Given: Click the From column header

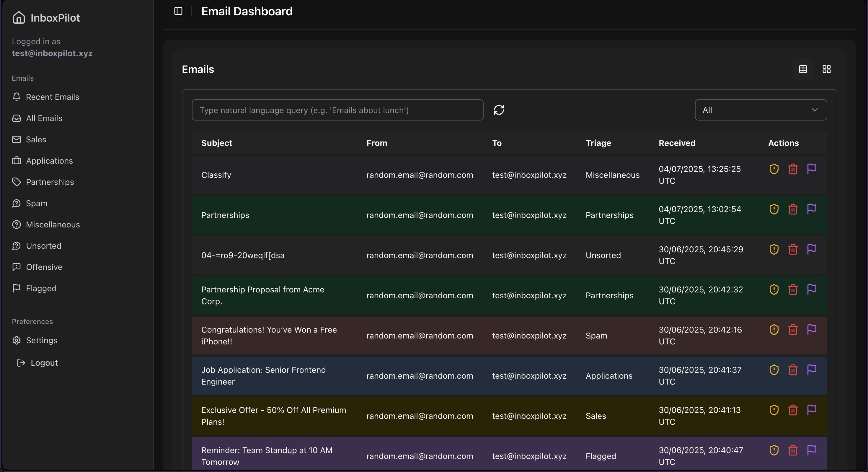Looking at the screenshot, I should point(377,143).
